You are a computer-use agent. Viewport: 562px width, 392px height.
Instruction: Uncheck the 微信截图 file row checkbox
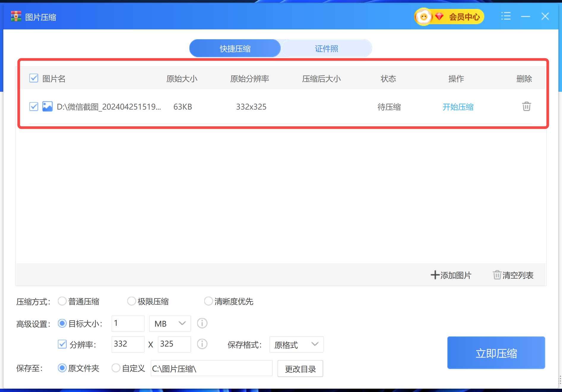tap(34, 106)
